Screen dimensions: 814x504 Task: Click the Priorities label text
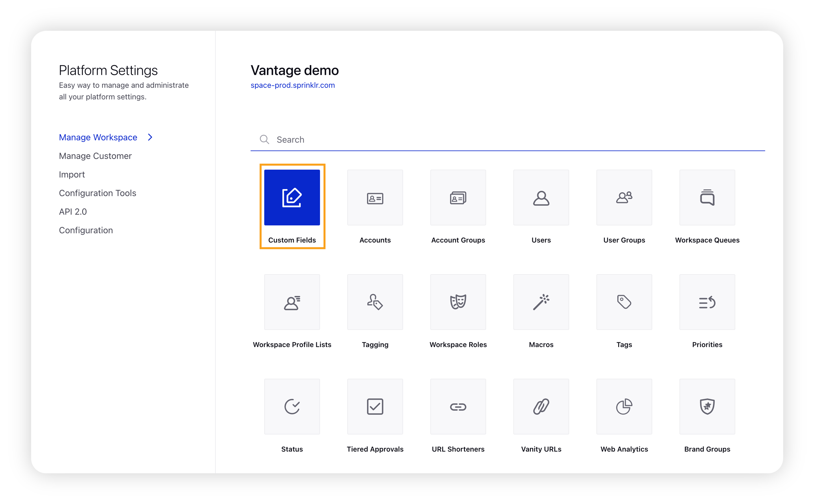(707, 345)
